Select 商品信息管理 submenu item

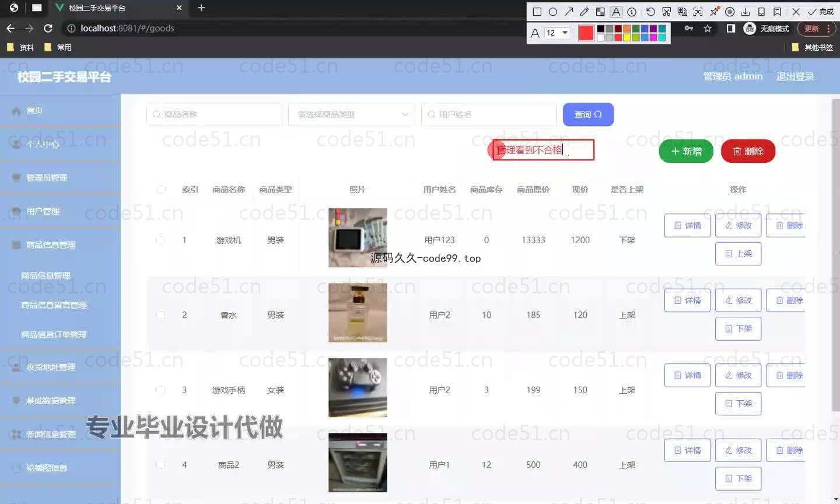(x=45, y=275)
